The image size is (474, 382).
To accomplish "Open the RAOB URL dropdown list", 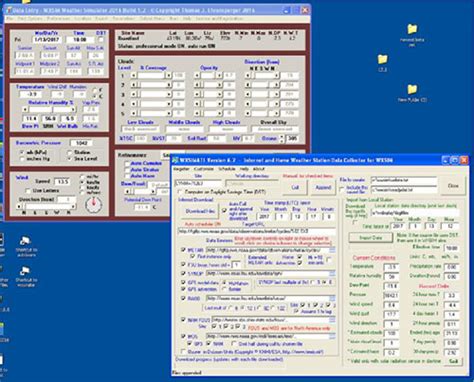I will (332, 298).
